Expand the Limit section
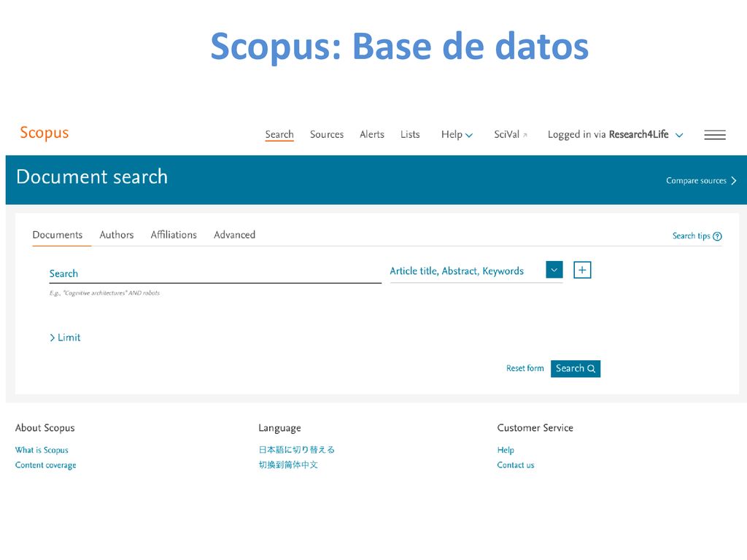Viewport: 747px width, 560px height. [65, 338]
